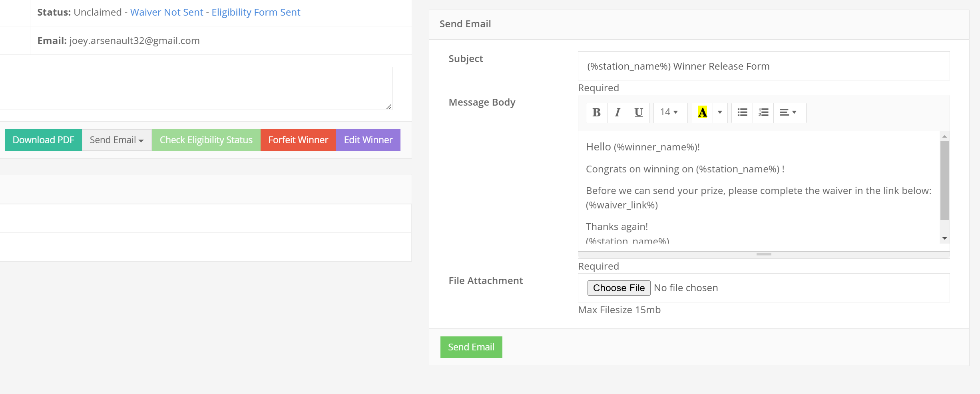The height and width of the screenshot is (394, 980).
Task: Click the red Forfeit Winner button
Action: (x=298, y=140)
